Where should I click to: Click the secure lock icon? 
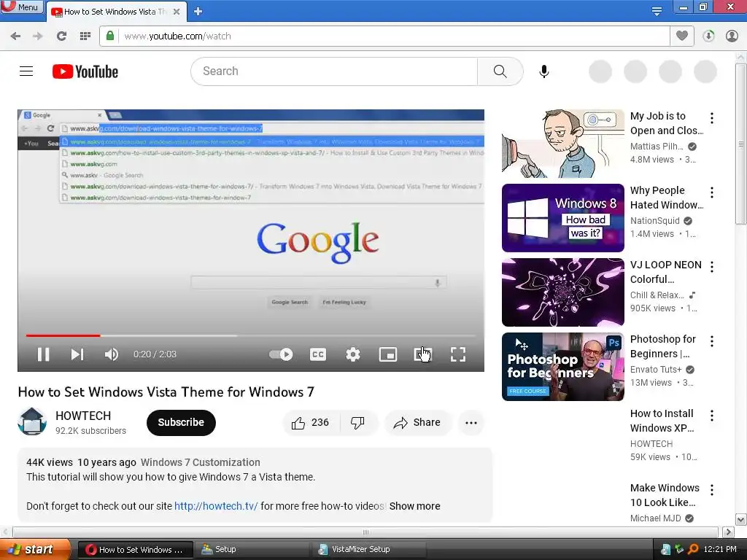(x=110, y=36)
